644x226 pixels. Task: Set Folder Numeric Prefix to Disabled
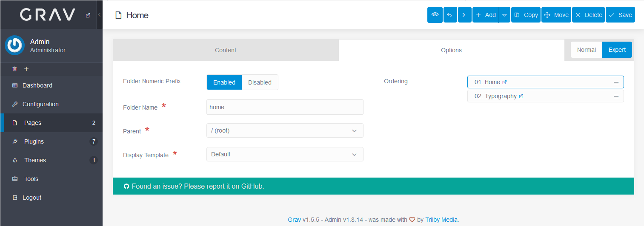[x=260, y=82]
